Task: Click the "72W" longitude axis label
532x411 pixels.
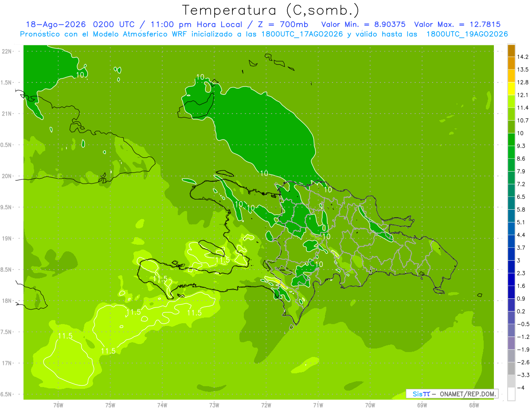Action: point(266,405)
